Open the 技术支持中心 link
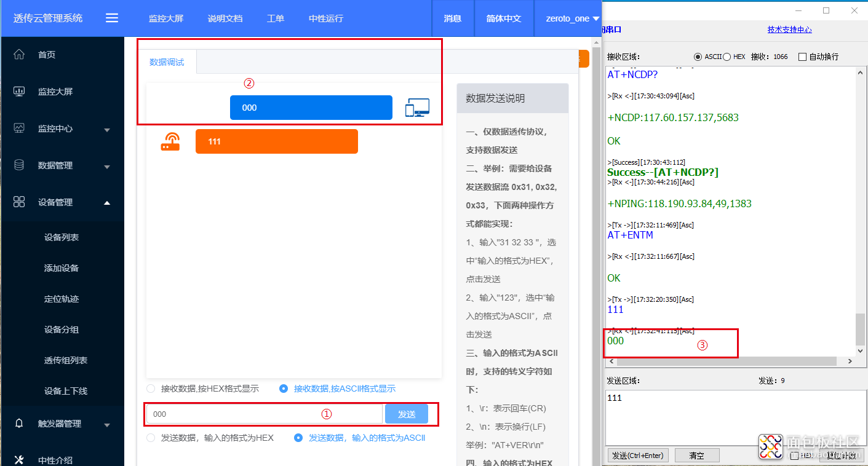Screen dimensions: 868x466 (x=789, y=29)
